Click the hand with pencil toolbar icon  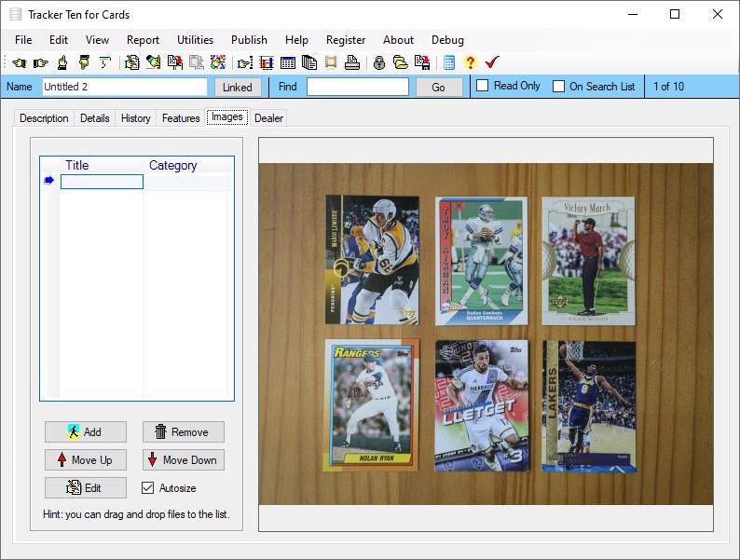tap(154, 62)
